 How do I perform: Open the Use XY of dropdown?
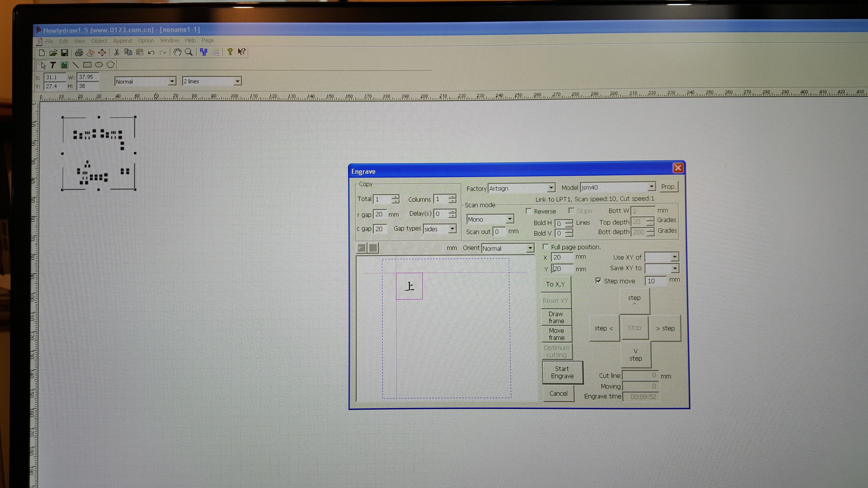click(674, 257)
